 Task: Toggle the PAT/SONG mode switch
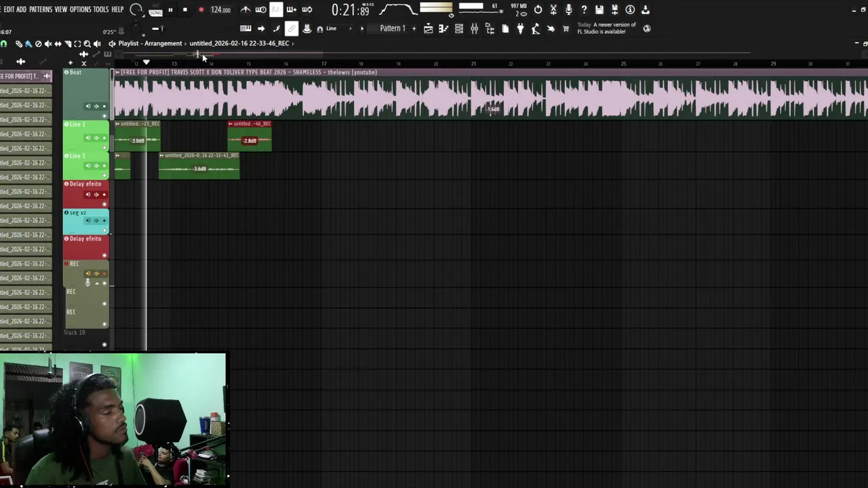pos(155,9)
